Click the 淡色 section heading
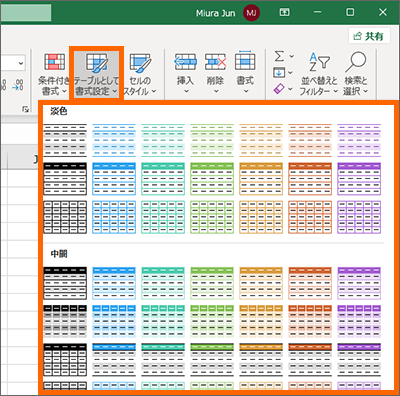 (x=59, y=111)
